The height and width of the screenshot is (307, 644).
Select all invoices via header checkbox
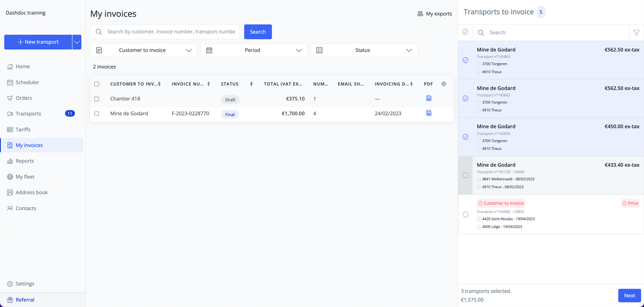pos(97,84)
